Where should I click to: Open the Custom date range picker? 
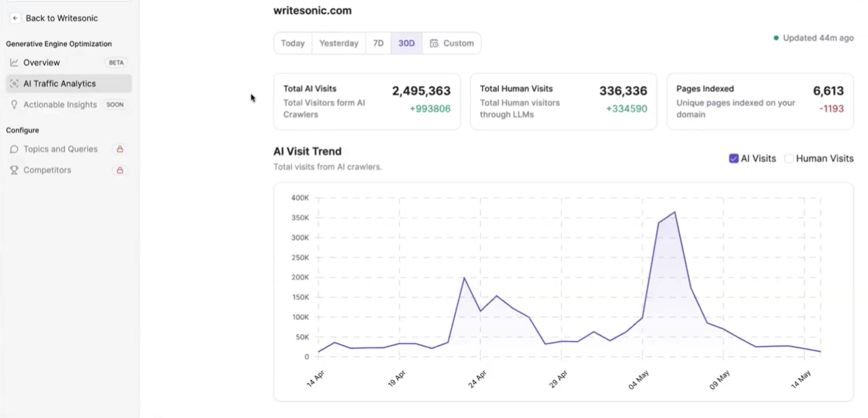point(452,44)
